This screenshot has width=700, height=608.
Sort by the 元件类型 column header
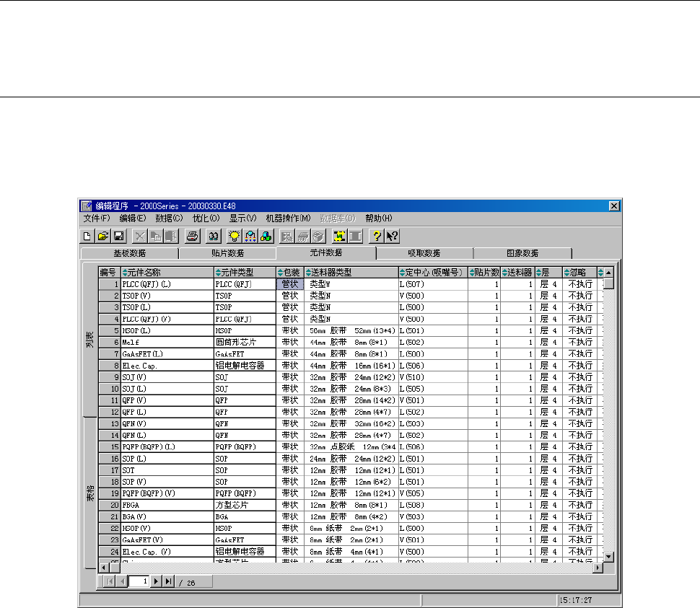[245, 272]
